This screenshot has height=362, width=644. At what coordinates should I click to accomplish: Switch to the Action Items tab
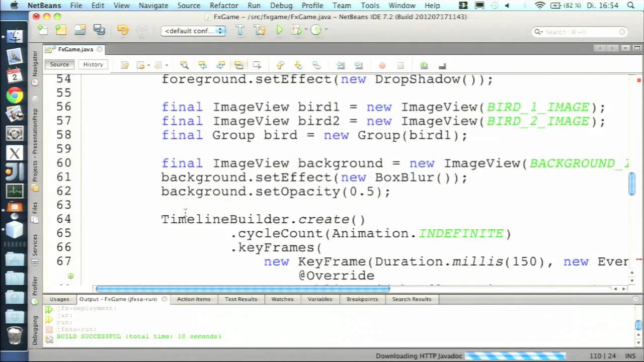tap(193, 299)
